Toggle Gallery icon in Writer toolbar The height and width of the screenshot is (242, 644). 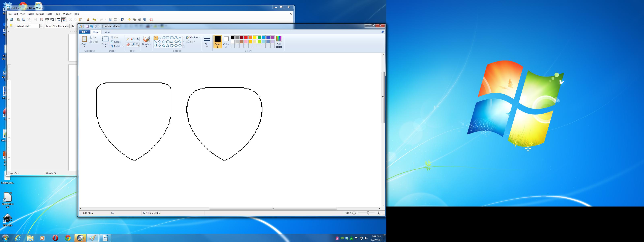[134, 20]
